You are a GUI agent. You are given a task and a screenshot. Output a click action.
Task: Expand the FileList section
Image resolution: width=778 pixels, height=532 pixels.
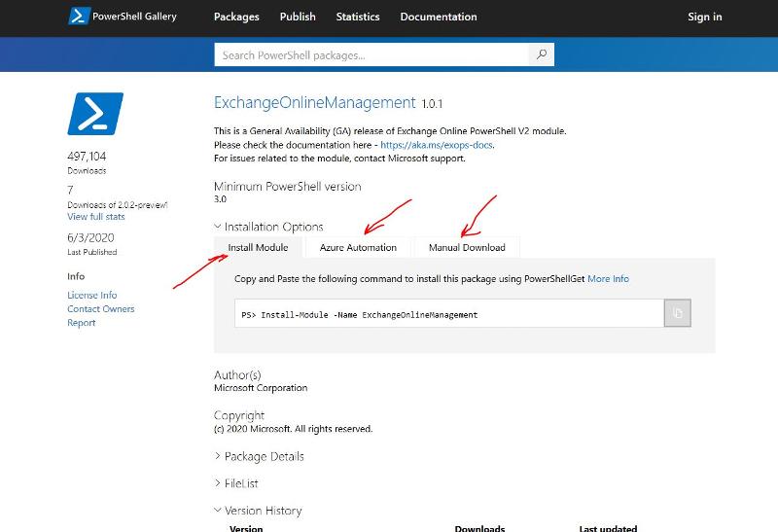(x=236, y=483)
